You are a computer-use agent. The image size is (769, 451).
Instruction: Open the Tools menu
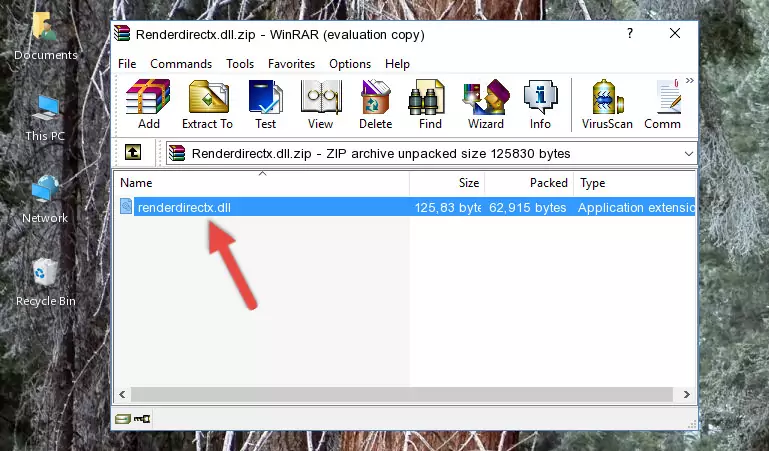coord(240,64)
